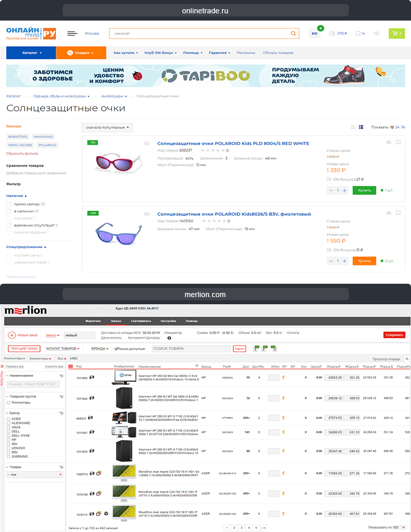This screenshot has height=532, width=411.
Task: Clear the Наименование filter funnel icon
Action: 61,376
